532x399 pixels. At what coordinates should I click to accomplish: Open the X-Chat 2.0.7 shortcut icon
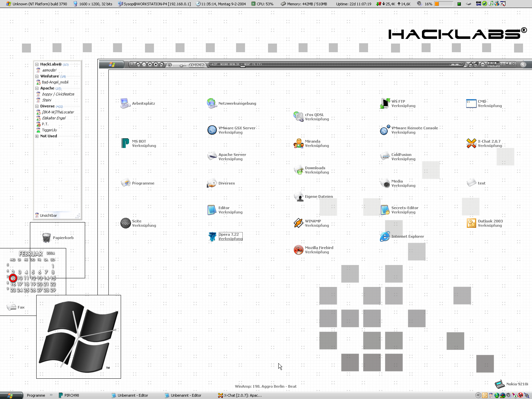471,143
